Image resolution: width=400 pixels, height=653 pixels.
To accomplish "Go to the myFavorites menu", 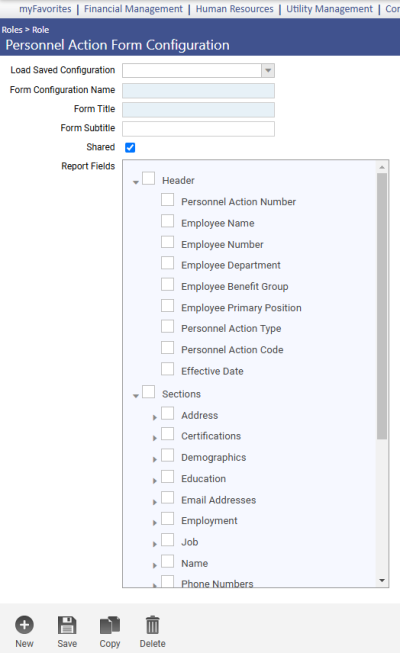I will click(45, 9).
